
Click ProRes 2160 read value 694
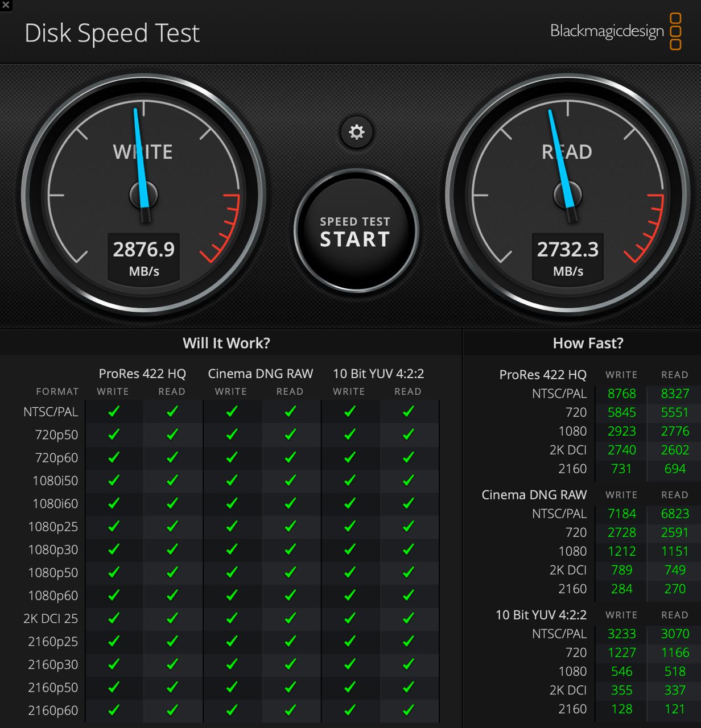click(x=675, y=469)
